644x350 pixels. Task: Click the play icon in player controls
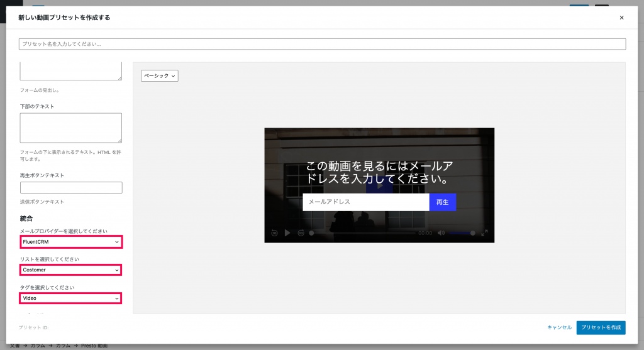click(287, 233)
